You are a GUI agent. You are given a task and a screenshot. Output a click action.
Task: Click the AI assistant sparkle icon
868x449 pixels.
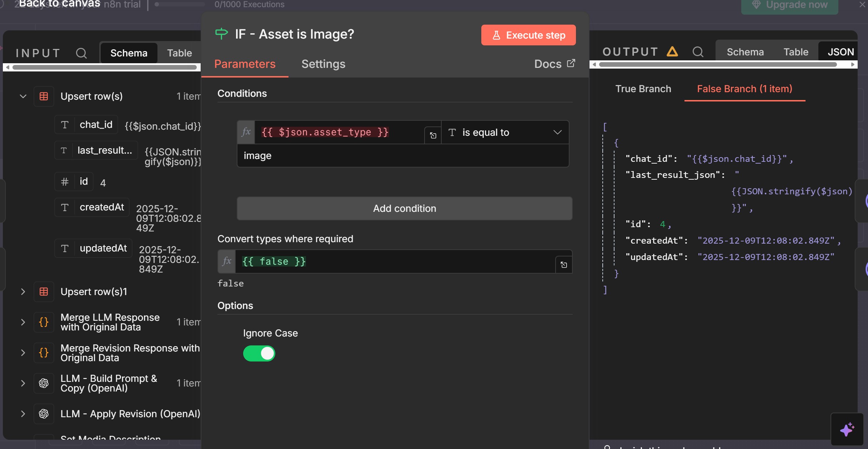(847, 429)
